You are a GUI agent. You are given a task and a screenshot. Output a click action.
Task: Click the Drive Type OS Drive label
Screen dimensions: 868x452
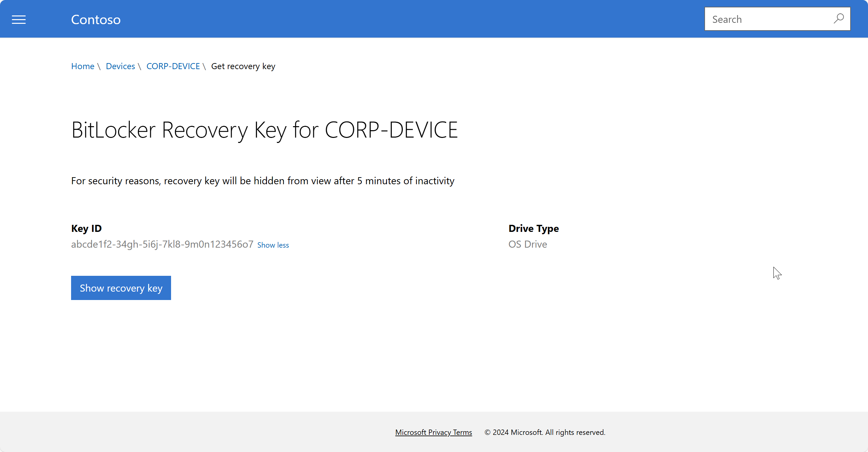(527, 244)
